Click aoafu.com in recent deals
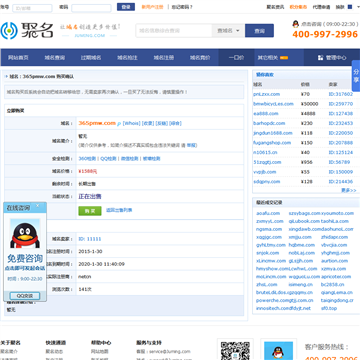The height and width of the screenshot is (360, 360). [x=268, y=213]
